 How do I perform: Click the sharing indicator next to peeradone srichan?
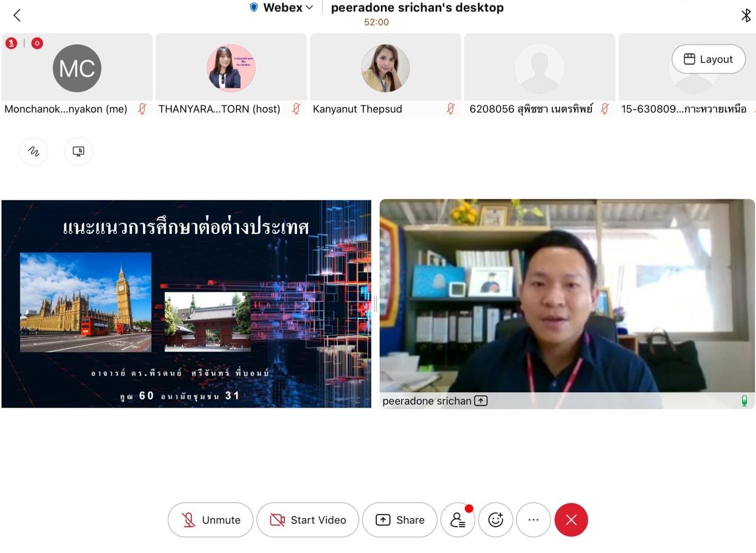481,401
